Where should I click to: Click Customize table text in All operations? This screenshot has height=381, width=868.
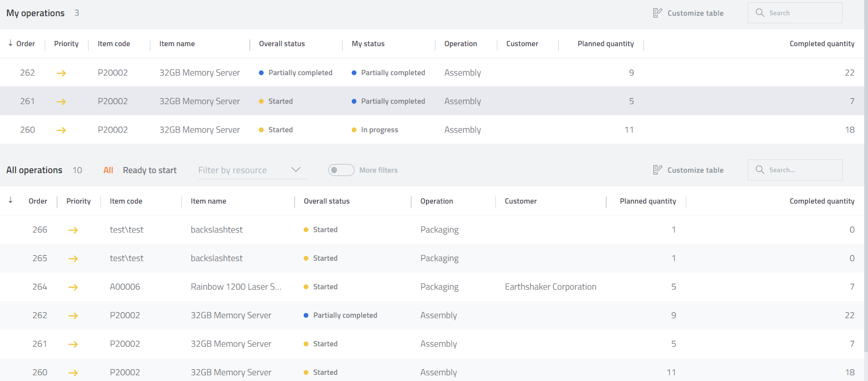(x=695, y=170)
